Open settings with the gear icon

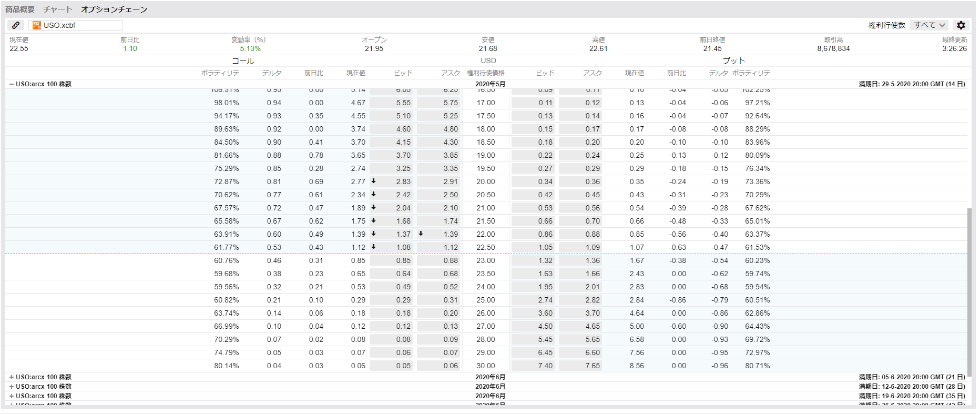pos(961,25)
